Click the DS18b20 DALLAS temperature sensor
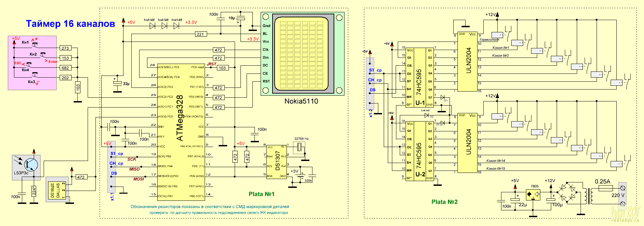Image resolution: width=644 pixels, height=226 pixels. 57,191
